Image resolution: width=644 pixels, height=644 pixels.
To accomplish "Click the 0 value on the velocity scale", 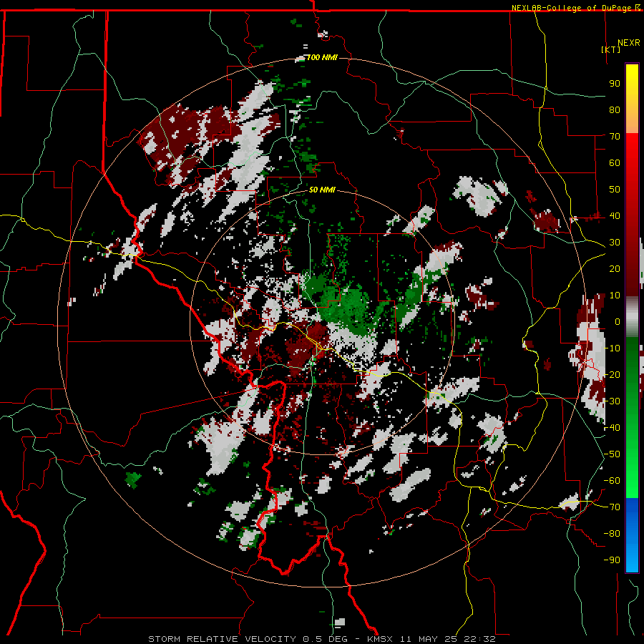I will [x=618, y=322].
